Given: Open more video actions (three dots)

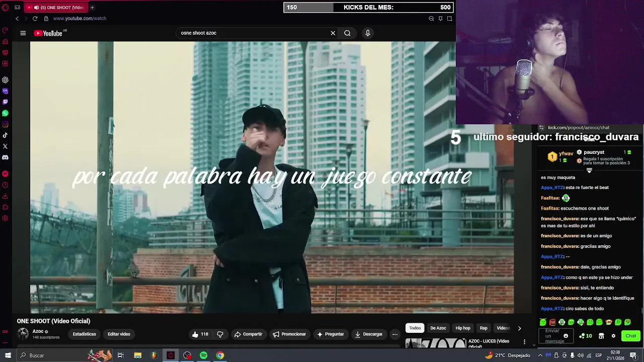Looking at the screenshot, I should [x=395, y=334].
